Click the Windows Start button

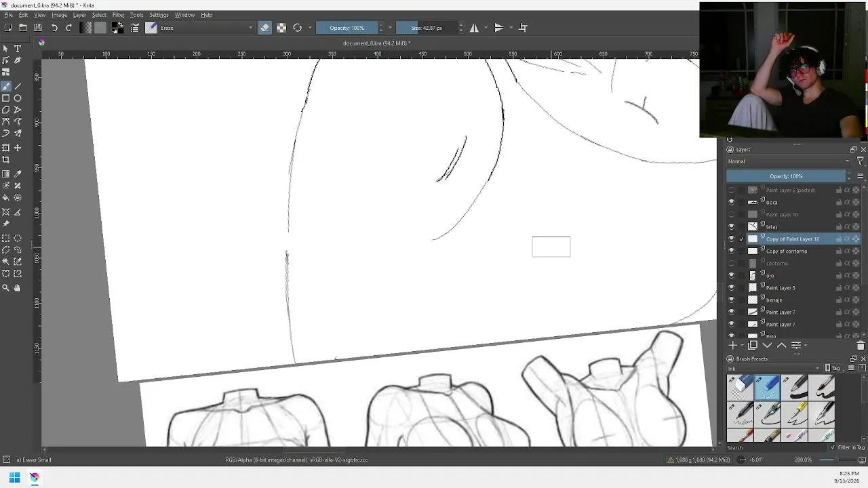[x=14, y=477]
